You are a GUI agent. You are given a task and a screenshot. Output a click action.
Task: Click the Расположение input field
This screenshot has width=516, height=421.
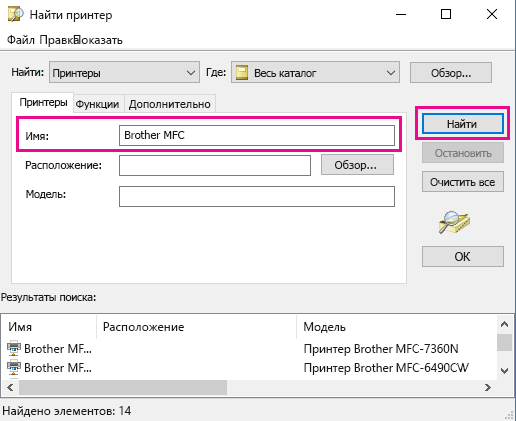[x=215, y=165]
